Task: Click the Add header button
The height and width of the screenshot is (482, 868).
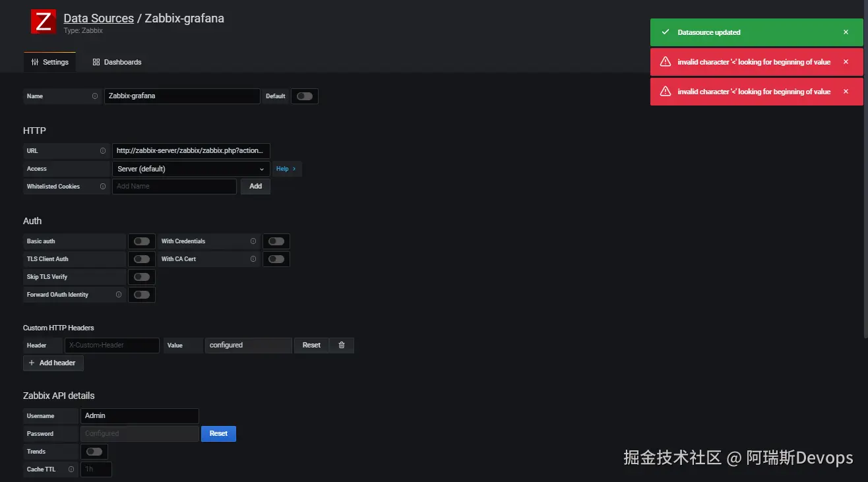Action: tap(53, 363)
